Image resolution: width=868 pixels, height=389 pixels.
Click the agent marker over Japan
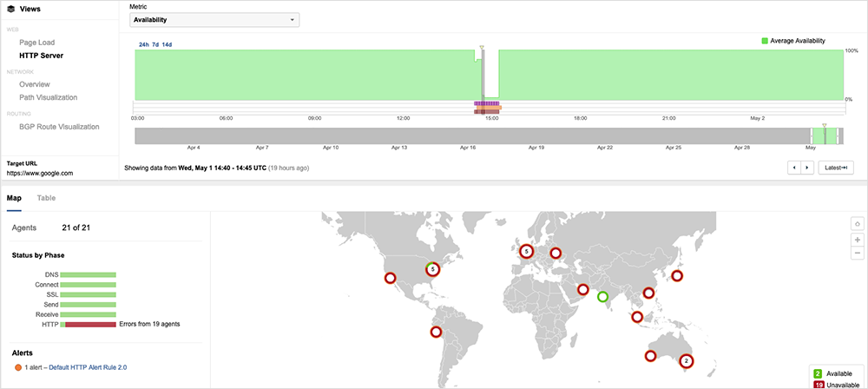(678, 276)
